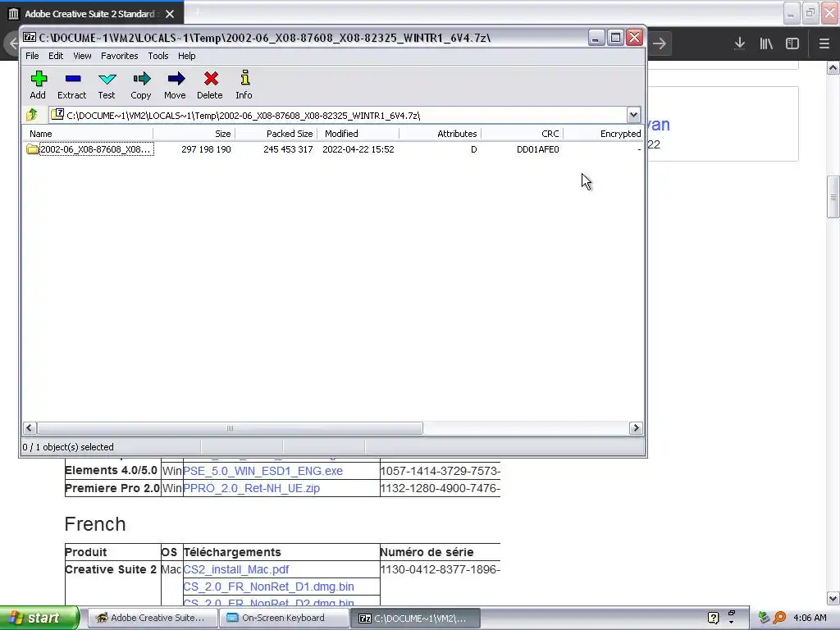Choose the Move toolbar icon
The height and width of the screenshot is (630, 840).
pyautogui.click(x=176, y=84)
